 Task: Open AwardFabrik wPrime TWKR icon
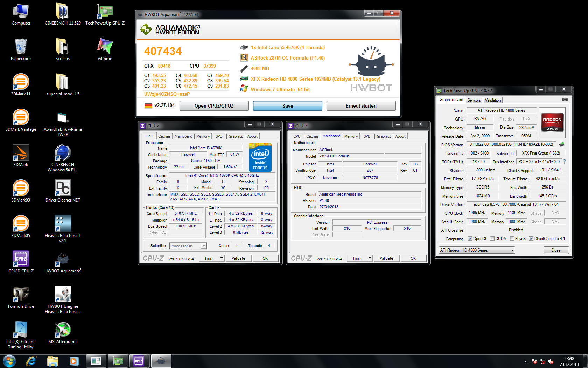click(x=63, y=123)
